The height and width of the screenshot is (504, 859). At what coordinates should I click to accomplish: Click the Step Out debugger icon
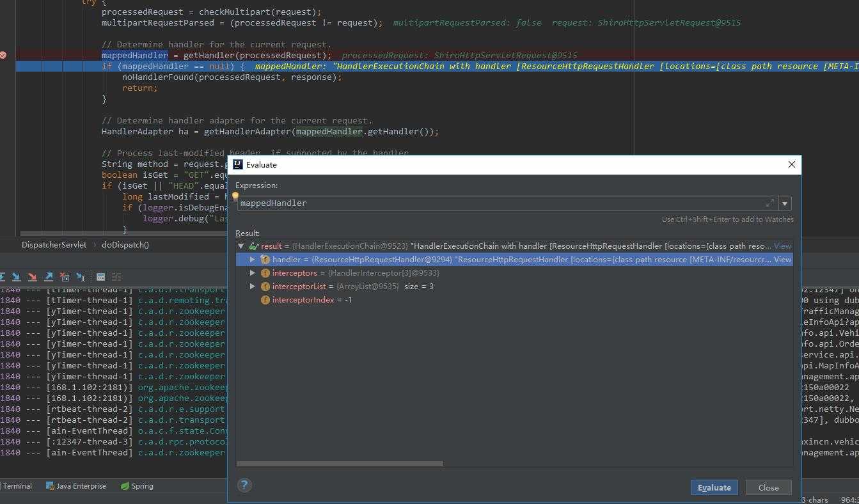49,277
